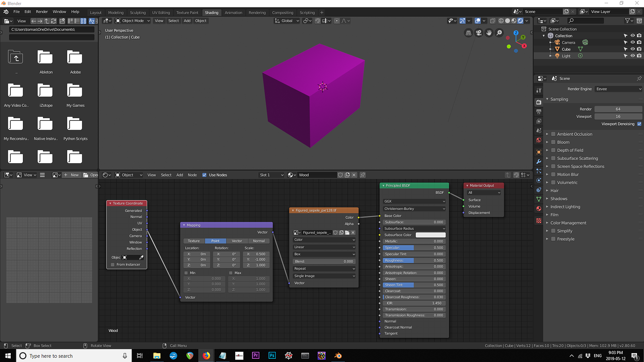Open the World properties tab
The width and height of the screenshot is (644, 362).
click(x=539, y=140)
